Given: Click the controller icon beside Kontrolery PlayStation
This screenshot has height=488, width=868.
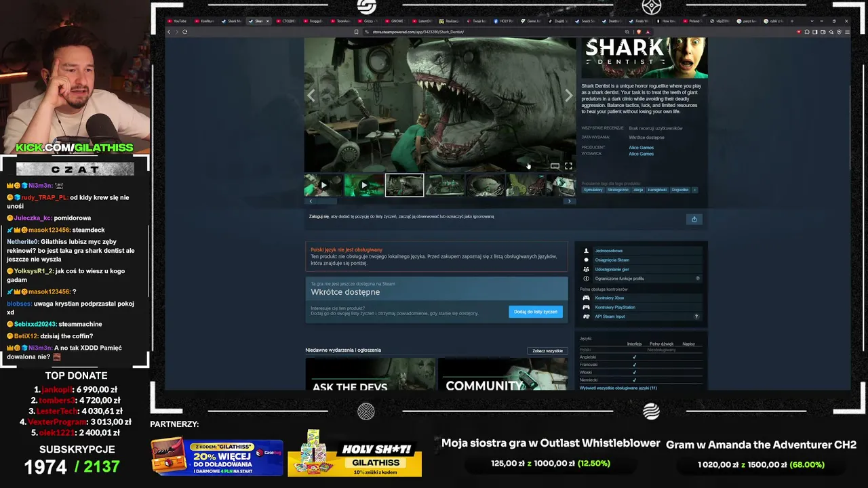Looking at the screenshot, I should tap(587, 307).
